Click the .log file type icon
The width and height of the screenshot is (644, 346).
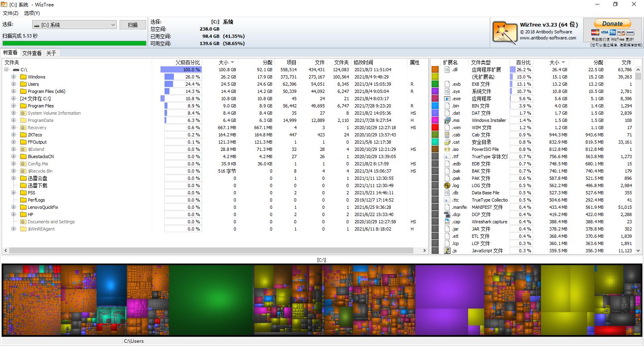(447, 185)
